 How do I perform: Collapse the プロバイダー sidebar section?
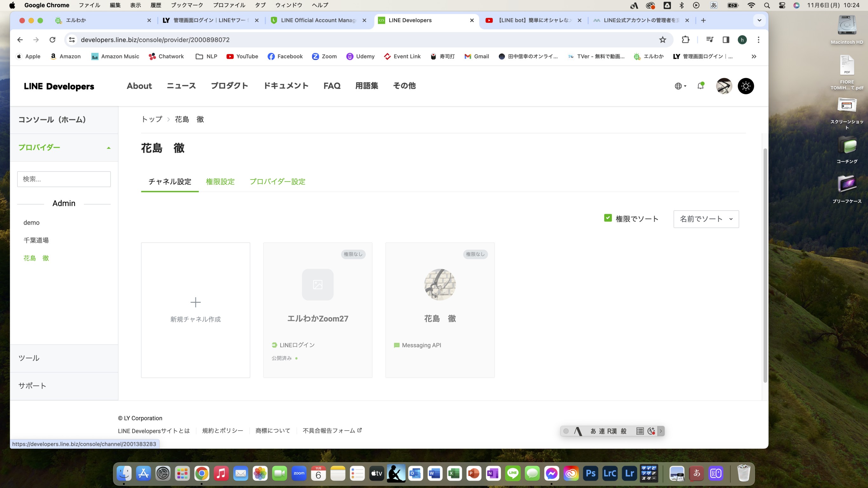pos(64,147)
